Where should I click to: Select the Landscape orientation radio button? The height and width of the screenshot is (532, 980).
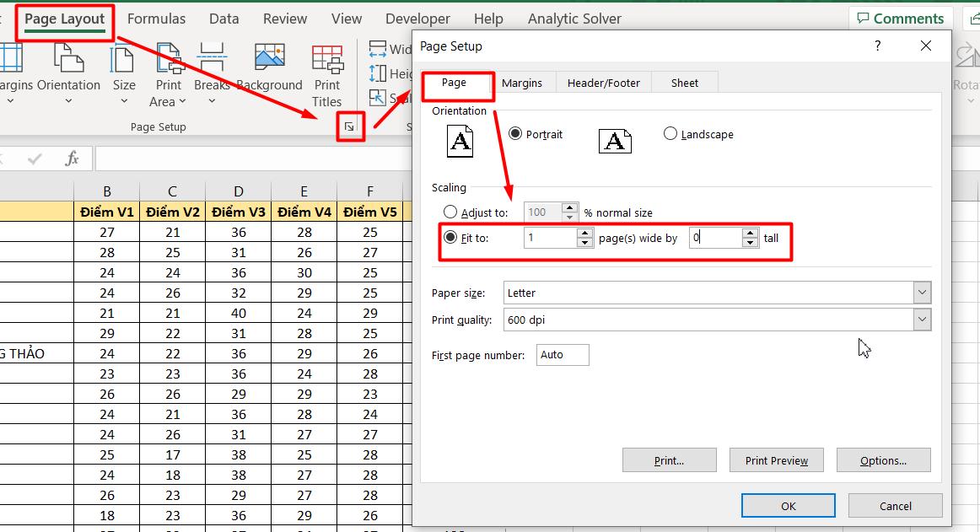pos(670,134)
